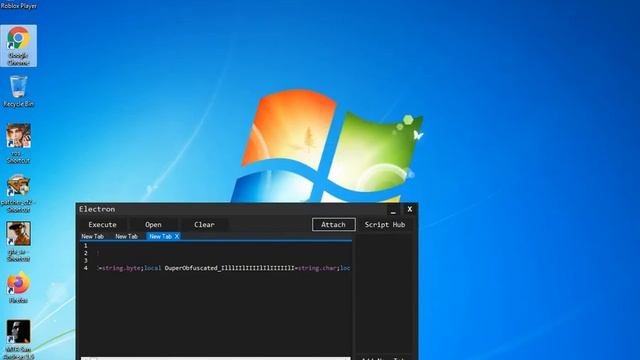The width and height of the screenshot is (640, 360).
Task: Switch to the first New Tab
Action: (x=93, y=236)
